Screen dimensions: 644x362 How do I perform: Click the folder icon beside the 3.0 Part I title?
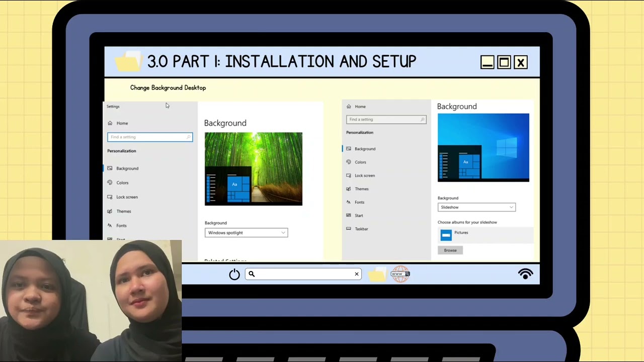coord(129,61)
